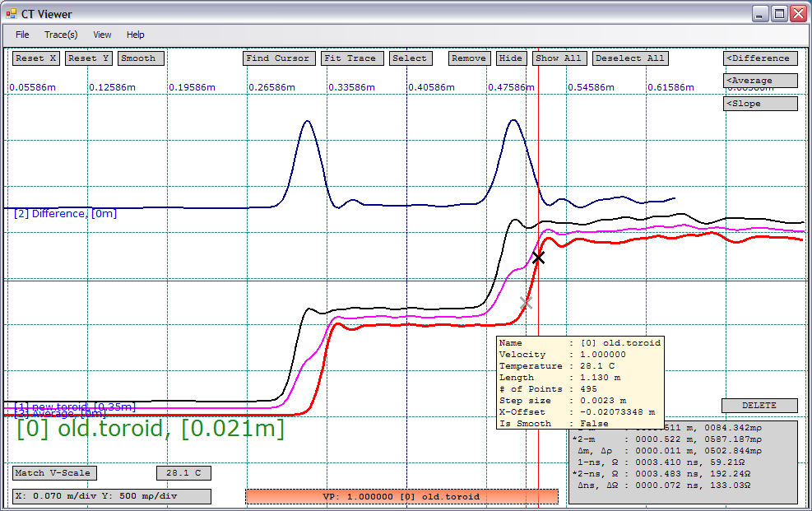The height and width of the screenshot is (511, 812).
Task: Enable Match V-Scale
Action: pos(52,473)
